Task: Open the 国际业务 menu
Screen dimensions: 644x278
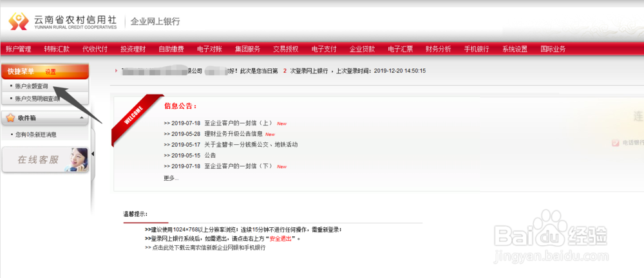Action: [x=553, y=50]
